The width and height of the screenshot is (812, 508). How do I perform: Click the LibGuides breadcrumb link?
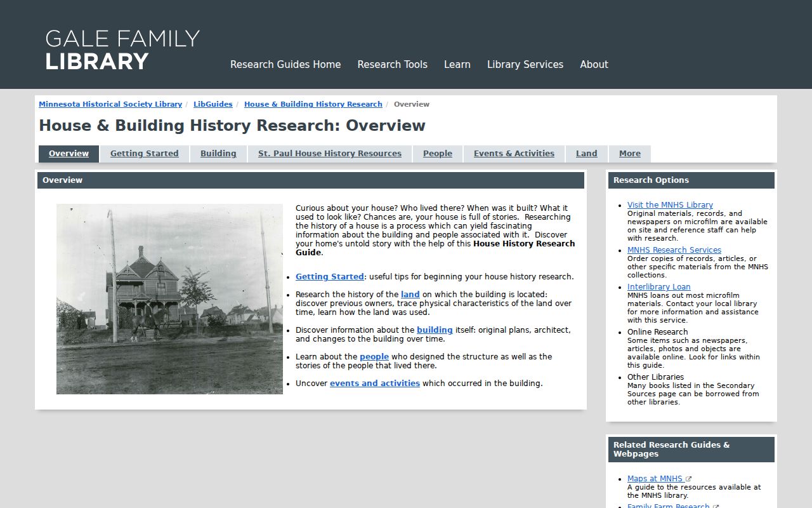[213, 104]
